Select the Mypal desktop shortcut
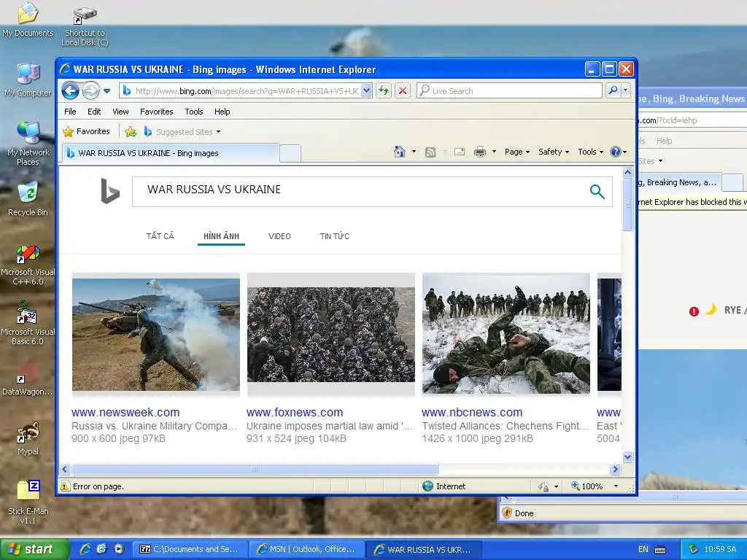This screenshot has width=747, height=560. [x=28, y=438]
